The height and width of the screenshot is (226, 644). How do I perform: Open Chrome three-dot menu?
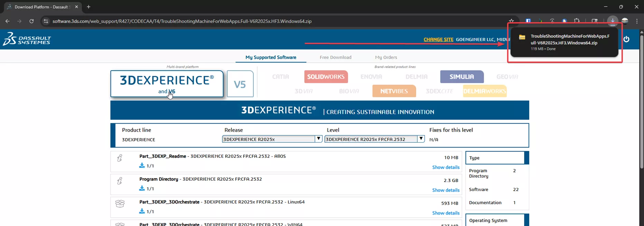click(x=637, y=21)
